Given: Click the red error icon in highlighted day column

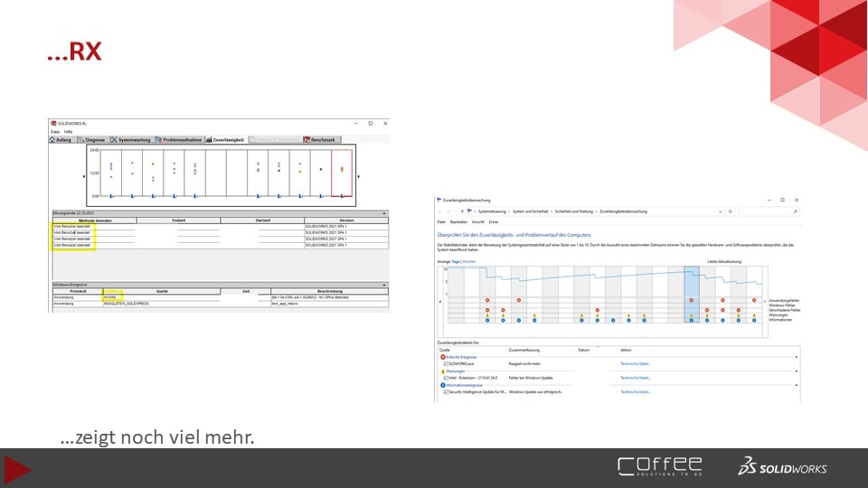Looking at the screenshot, I should click(x=692, y=300).
